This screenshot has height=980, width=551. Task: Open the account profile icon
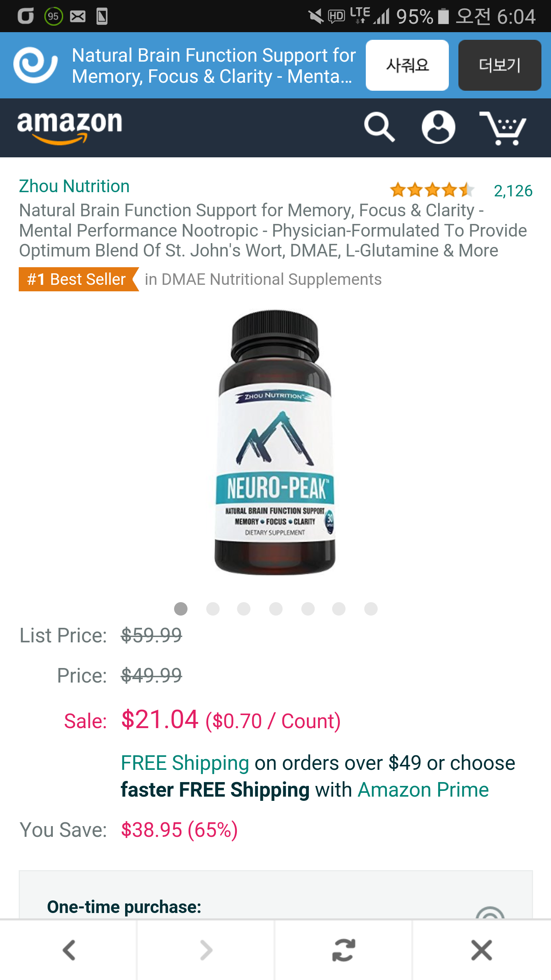(439, 127)
